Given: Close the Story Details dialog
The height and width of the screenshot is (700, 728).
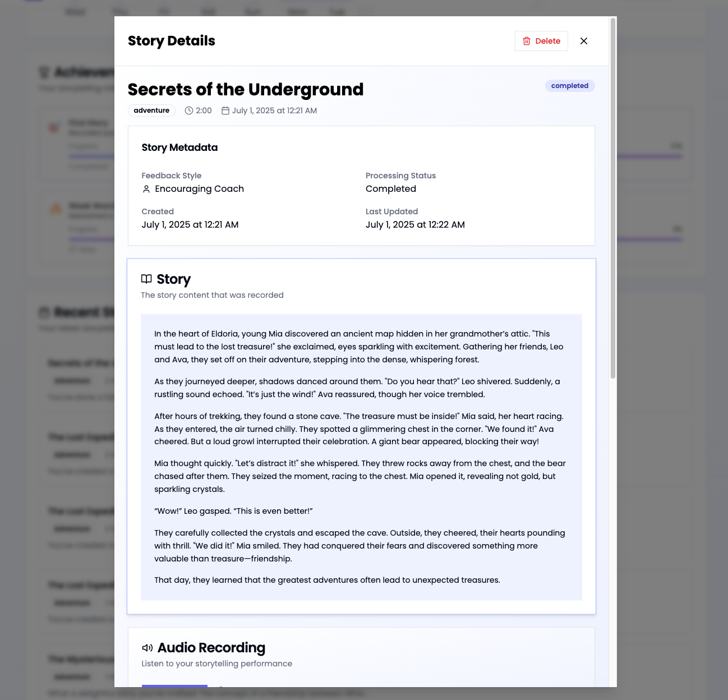Looking at the screenshot, I should click(x=584, y=41).
